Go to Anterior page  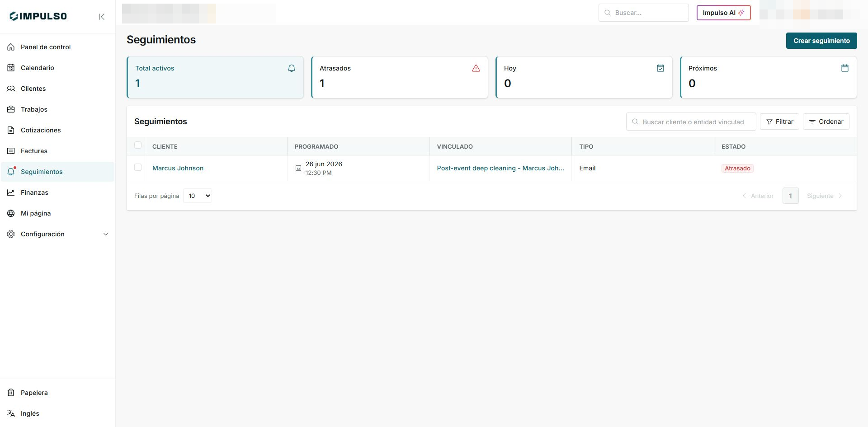758,196
